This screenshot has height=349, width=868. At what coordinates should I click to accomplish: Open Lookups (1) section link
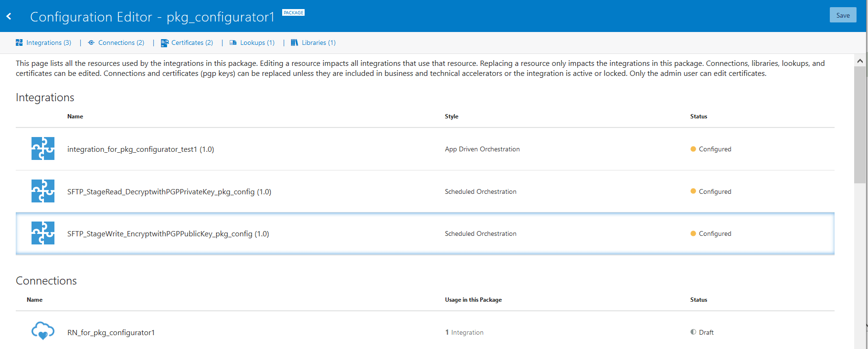tap(257, 42)
